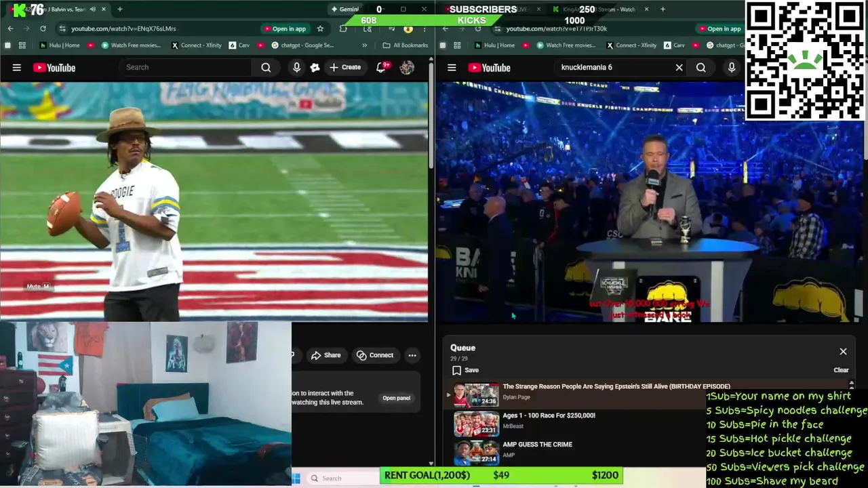Open Hulu | Home bookmark in right window
The height and width of the screenshot is (488, 868).
coord(494,45)
